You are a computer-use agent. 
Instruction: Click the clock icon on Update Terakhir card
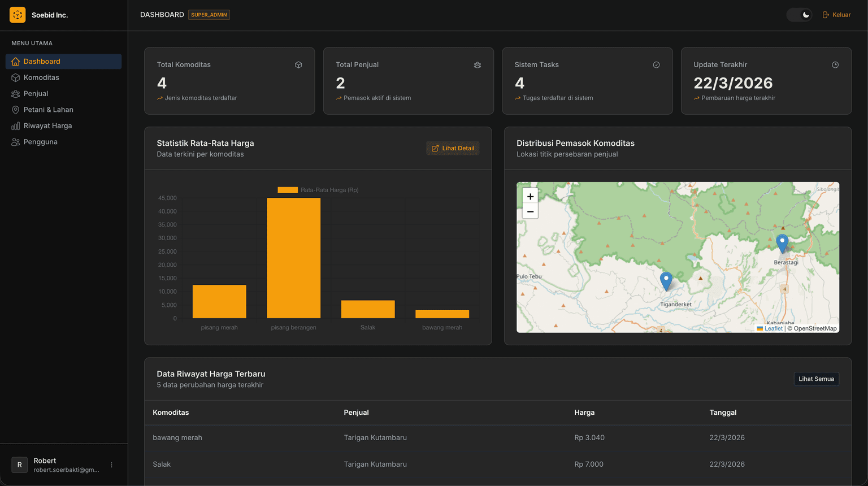coord(835,65)
